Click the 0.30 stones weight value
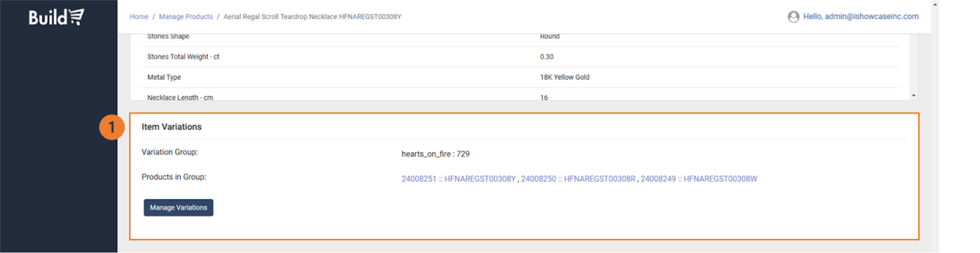This screenshot has height=253, width=980. (x=547, y=57)
